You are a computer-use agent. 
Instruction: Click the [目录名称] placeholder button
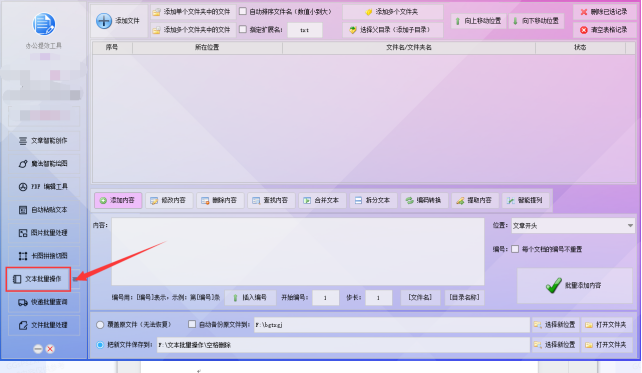click(464, 298)
